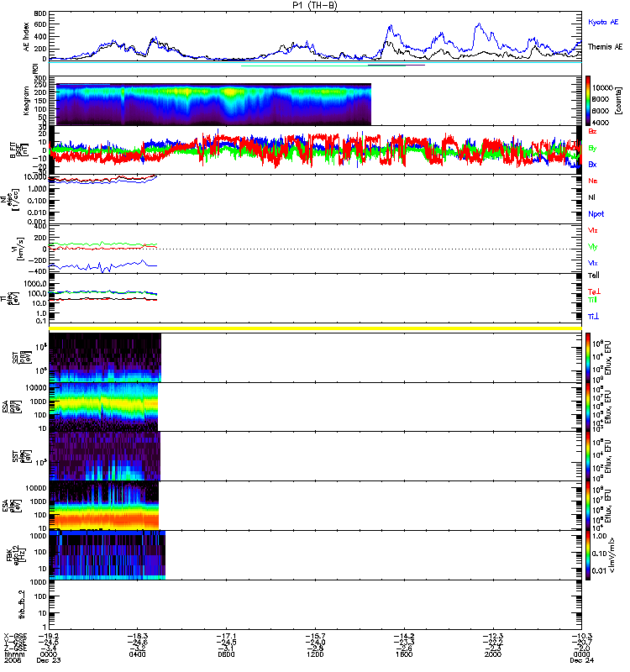Image resolution: width=630 pixels, height=672 pixels.
Task: Click the "1000.0" tick on temperature axis
Action: tap(35, 284)
